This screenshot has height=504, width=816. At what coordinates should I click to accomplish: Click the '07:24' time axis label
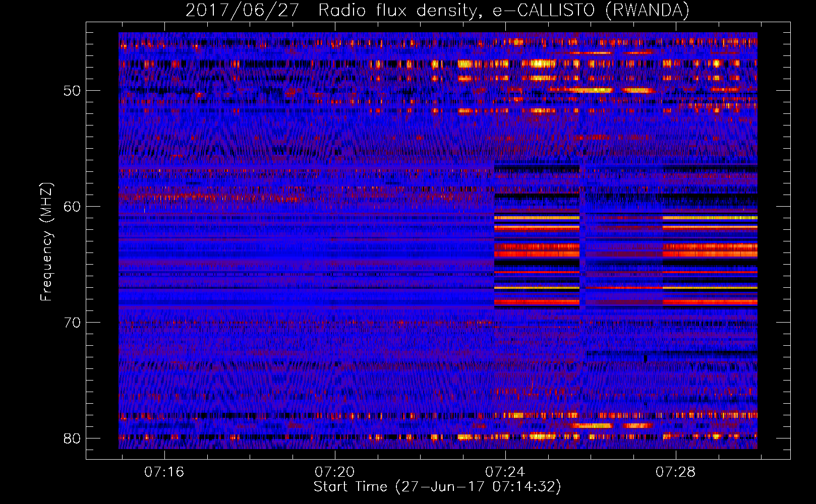click(505, 472)
